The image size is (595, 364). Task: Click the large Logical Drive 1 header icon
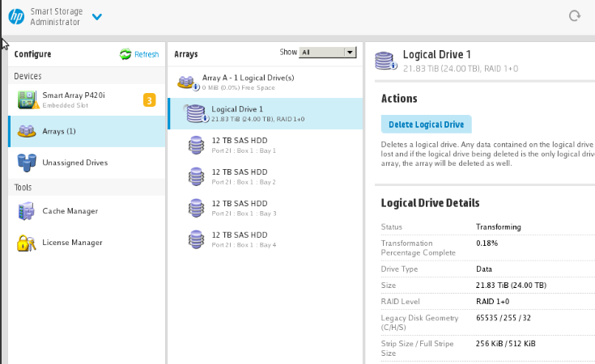[x=385, y=61]
